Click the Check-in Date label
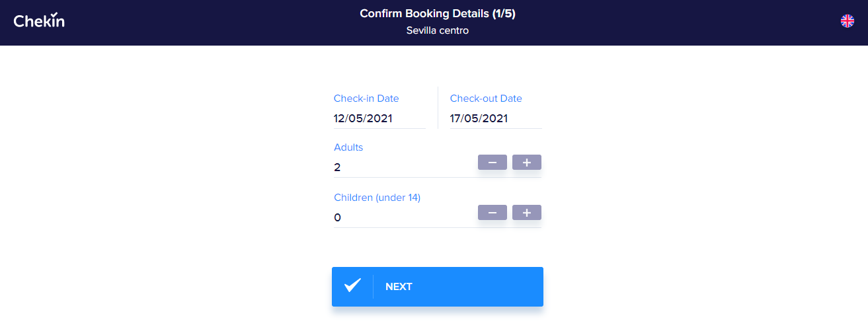The width and height of the screenshot is (868, 335). click(x=366, y=98)
